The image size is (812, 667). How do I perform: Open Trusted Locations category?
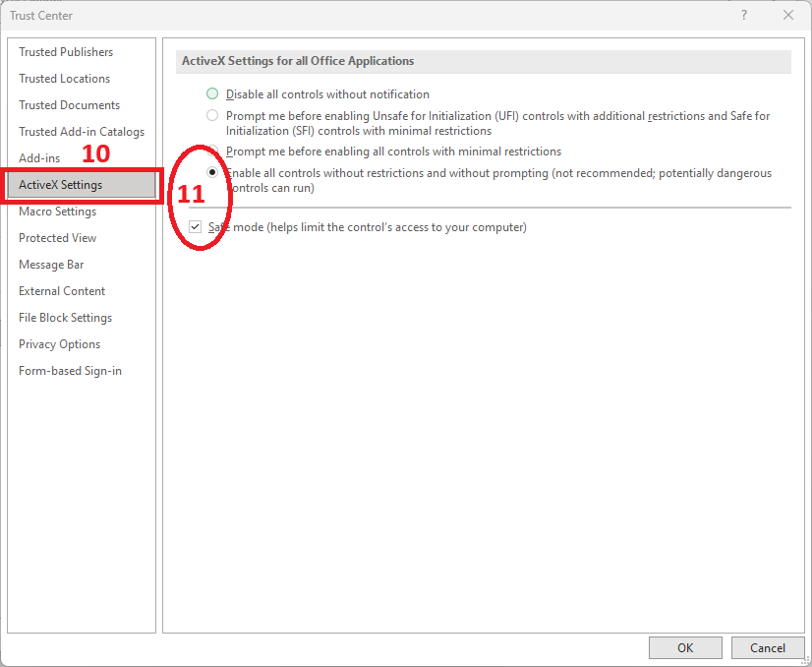(x=65, y=79)
